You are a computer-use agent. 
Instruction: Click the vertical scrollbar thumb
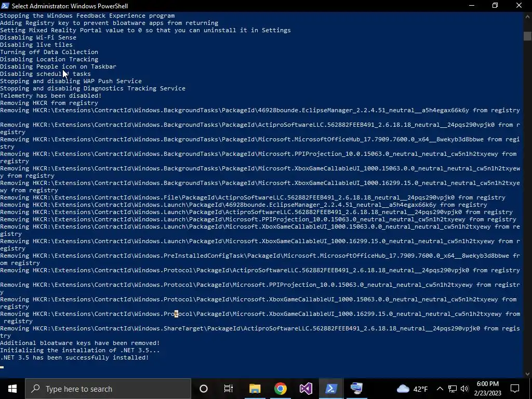point(527,36)
